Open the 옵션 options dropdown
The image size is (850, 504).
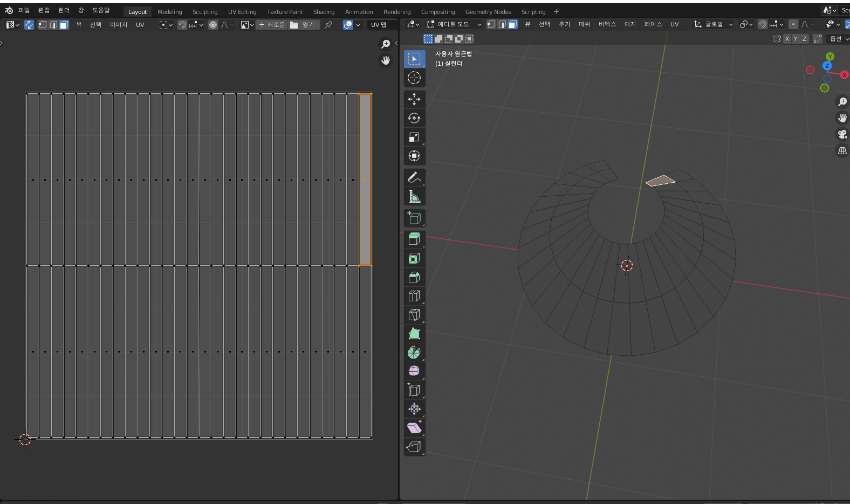(x=839, y=39)
